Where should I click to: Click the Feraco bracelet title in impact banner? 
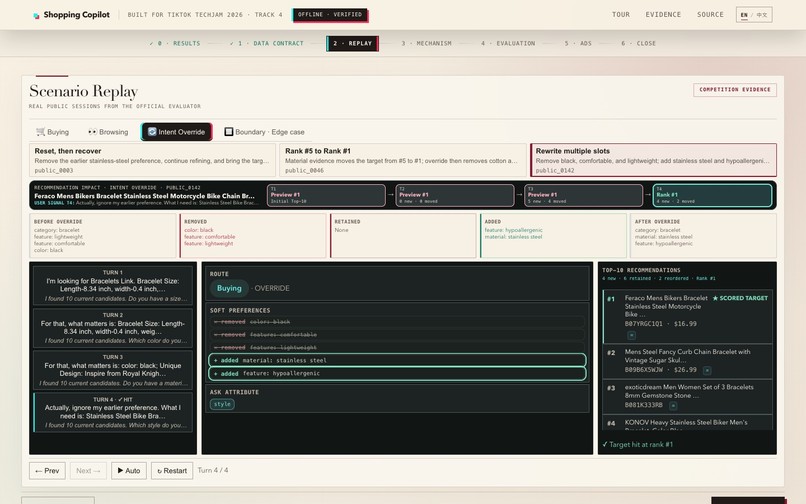144,196
